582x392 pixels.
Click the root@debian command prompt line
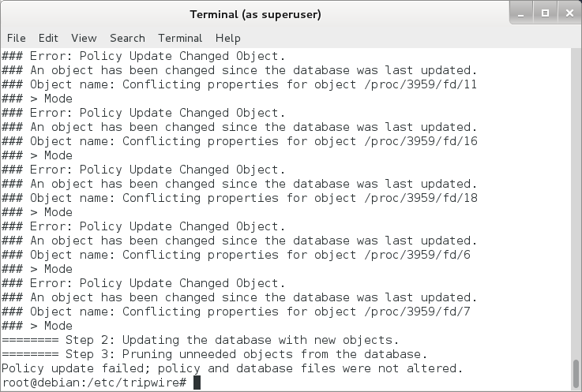(x=95, y=383)
